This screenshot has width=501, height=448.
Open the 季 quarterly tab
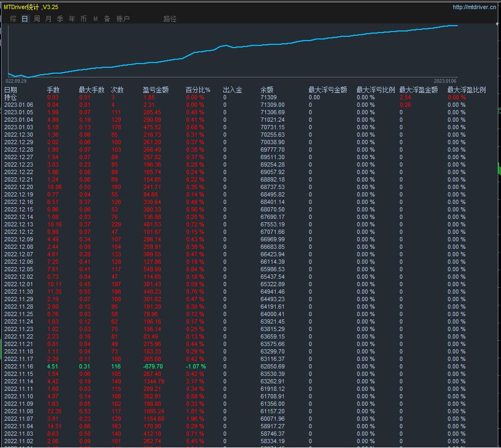coord(60,19)
